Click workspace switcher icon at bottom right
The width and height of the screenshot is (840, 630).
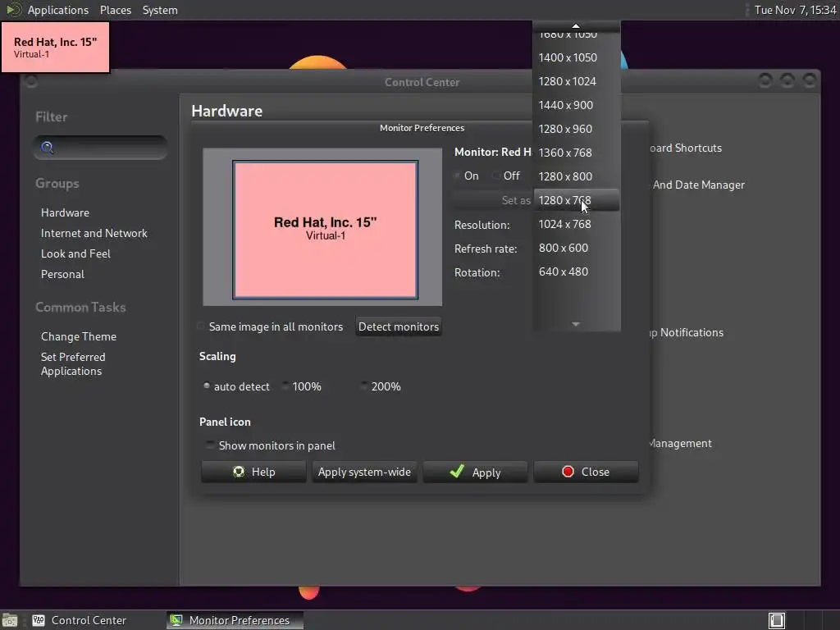[x=777, y=620]
